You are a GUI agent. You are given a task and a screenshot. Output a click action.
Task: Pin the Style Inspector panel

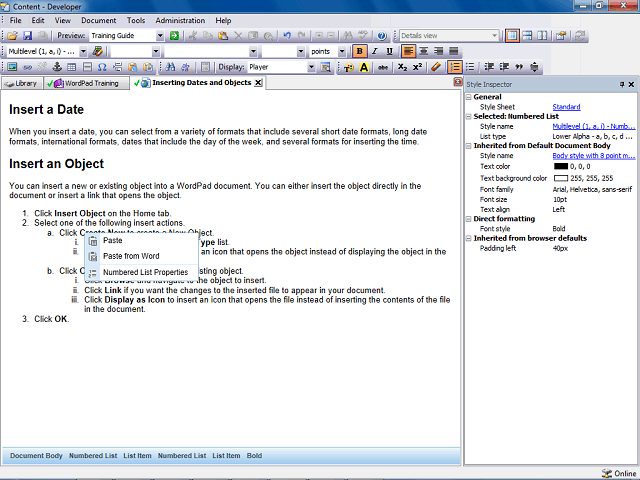(x=622, y=84)
